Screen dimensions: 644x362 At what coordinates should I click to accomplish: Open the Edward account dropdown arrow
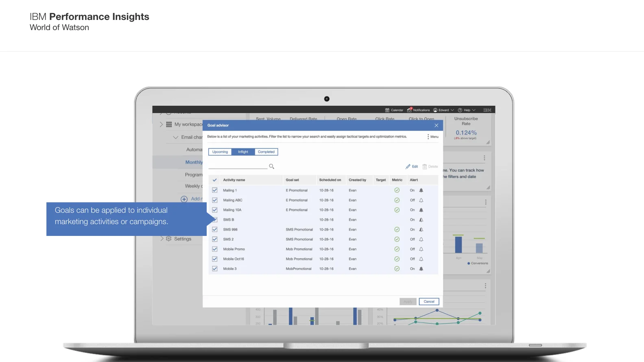pyautogui.click(x=452, y=110)
